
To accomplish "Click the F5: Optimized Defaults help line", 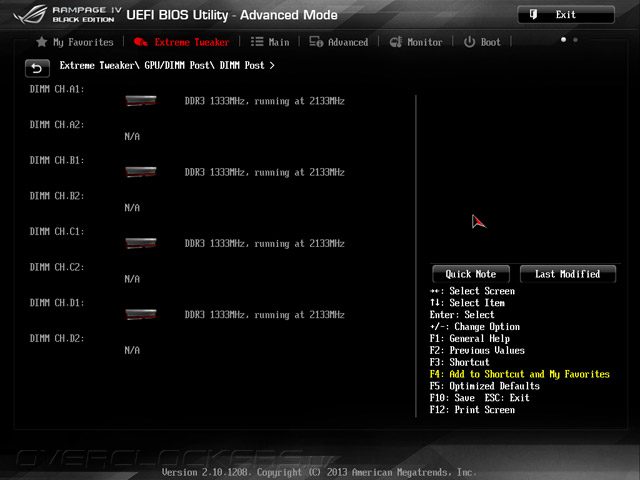I will pos(484,386).
